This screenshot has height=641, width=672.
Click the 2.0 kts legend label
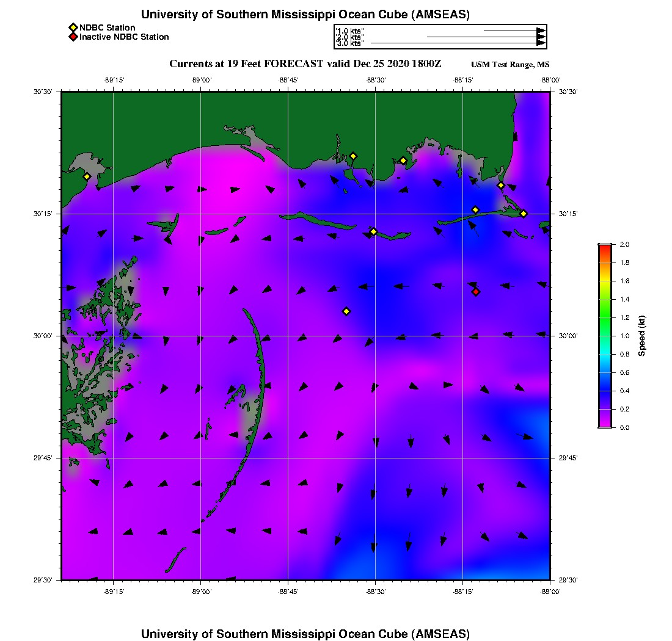351,37
